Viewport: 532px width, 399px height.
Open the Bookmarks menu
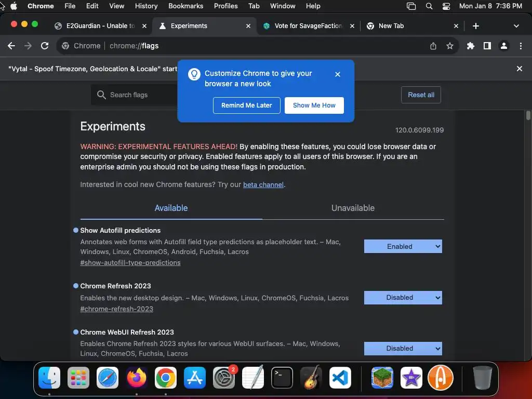185,6
